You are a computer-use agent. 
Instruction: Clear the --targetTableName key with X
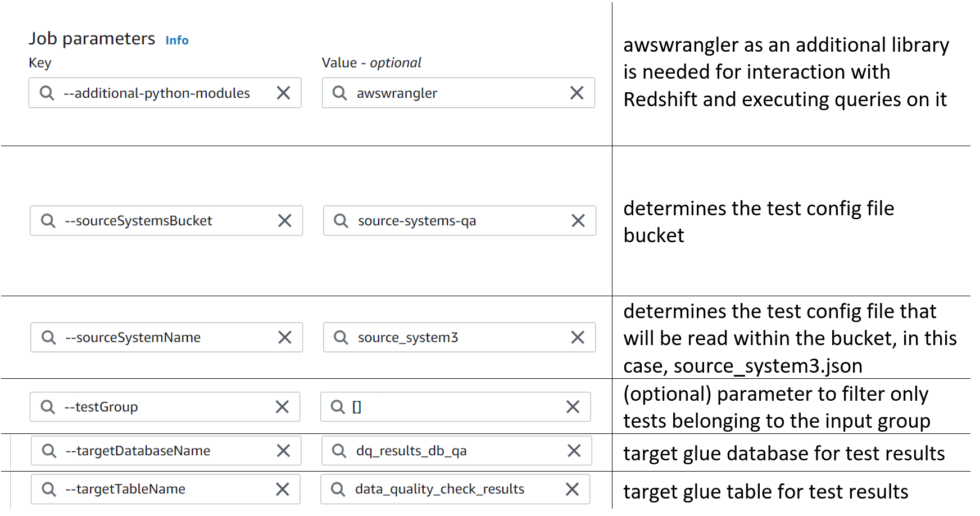[x=283, y=490]
